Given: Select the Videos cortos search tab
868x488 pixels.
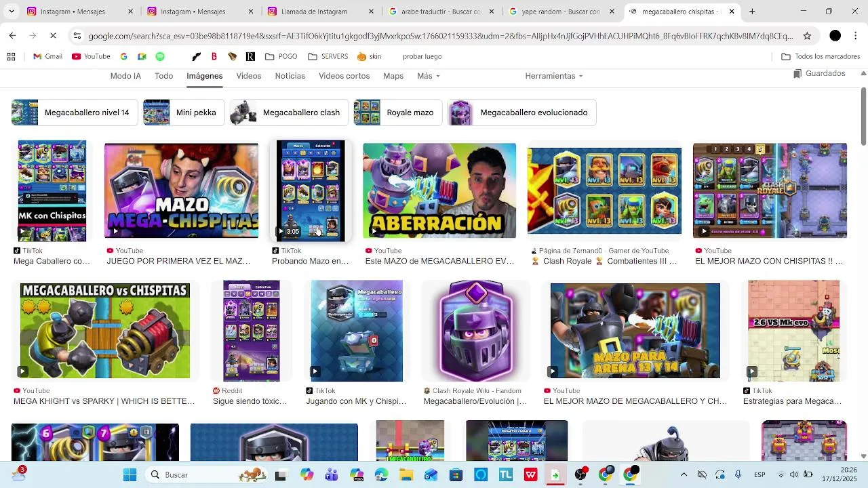Looking at the screenshot, I should 344,76.
